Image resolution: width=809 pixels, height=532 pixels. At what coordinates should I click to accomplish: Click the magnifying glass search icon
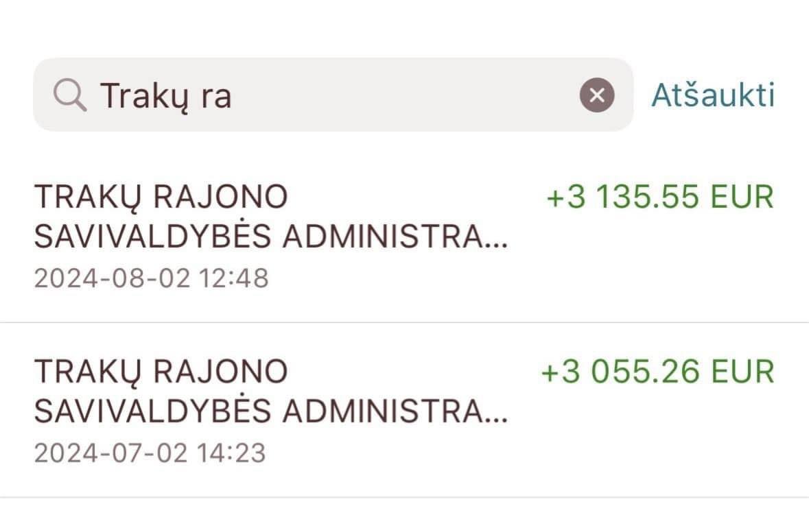[x=69, y=95]
